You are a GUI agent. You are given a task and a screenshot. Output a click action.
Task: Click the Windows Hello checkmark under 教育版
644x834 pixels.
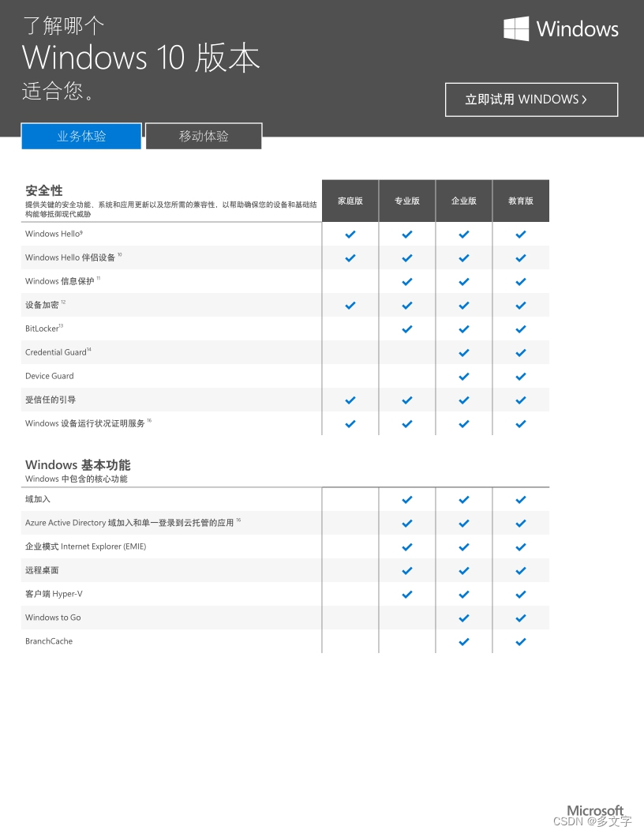pos(521,234)
